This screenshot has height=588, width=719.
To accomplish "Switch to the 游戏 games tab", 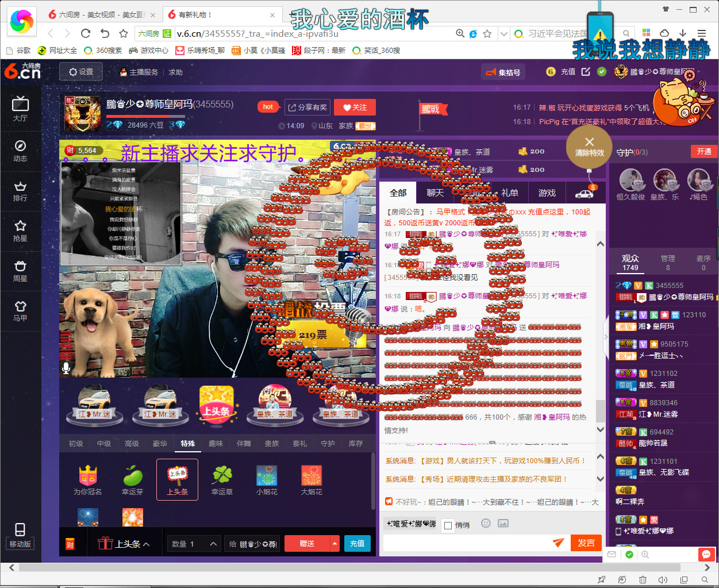I will coord(547,193).
